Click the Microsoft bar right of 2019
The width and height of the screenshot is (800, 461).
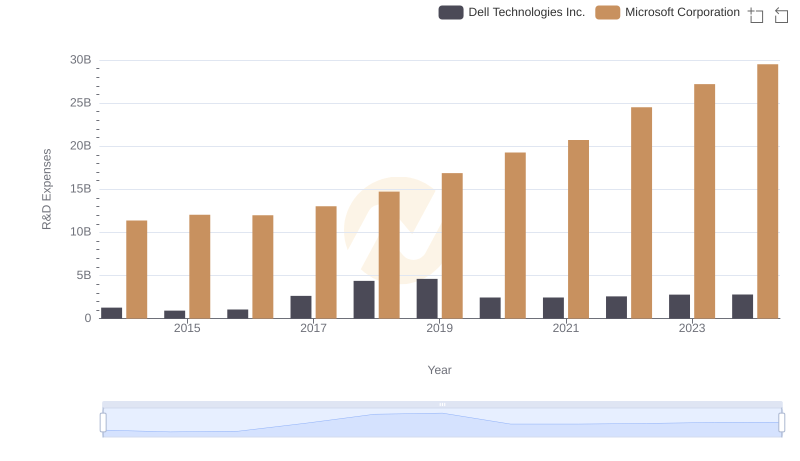[x=452, y=246]
